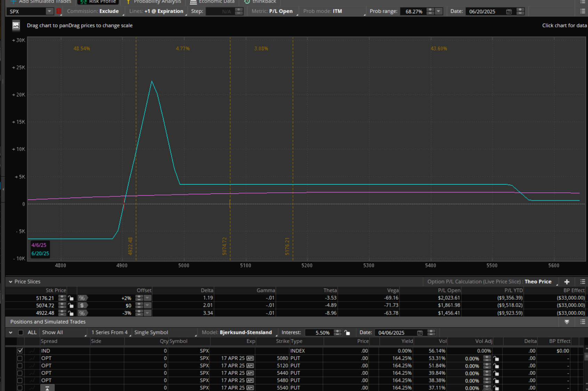Open calendar for the 04/06/2025 positions date
Viewport: 588px width, 391px height.
420,333
